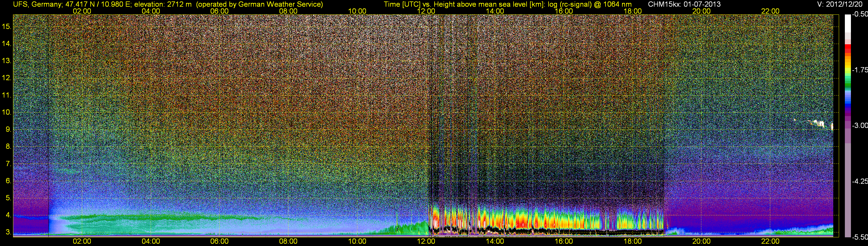The height and width of the screenshot is (246, 868).
Task: Click the 12:00 label on the upper time axis
Action: coord(426,11)
